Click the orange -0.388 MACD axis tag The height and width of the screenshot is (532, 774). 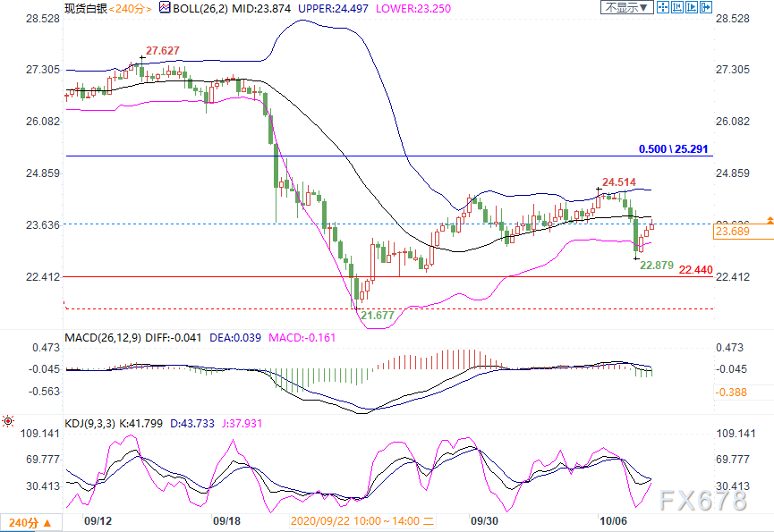(x=731, y=393)
